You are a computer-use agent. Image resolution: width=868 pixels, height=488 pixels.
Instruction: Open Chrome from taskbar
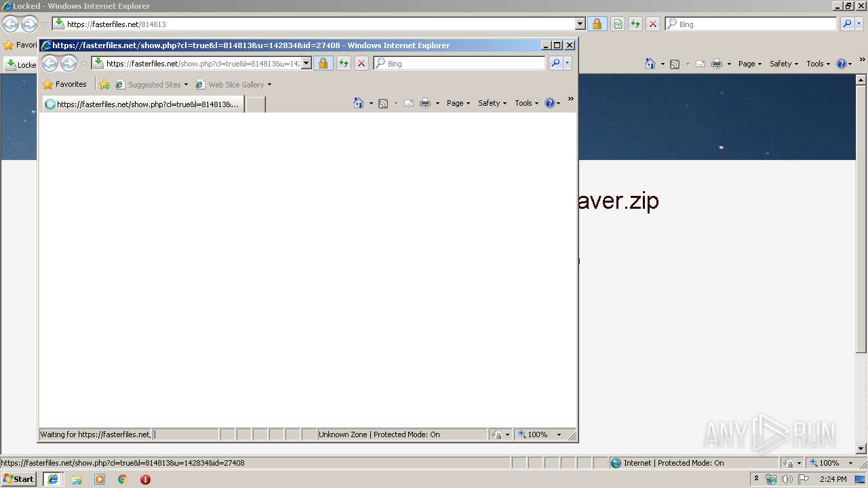click(123, 479)
